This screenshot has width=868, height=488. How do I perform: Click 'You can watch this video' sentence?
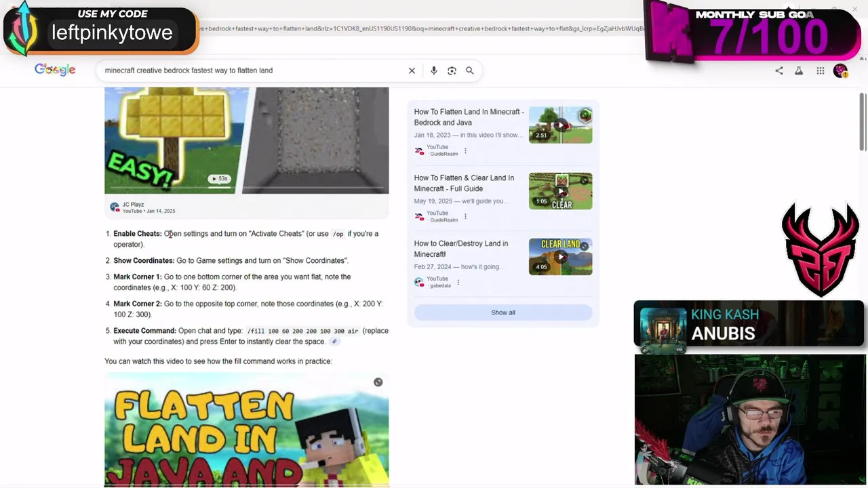[x=218, y=361]
